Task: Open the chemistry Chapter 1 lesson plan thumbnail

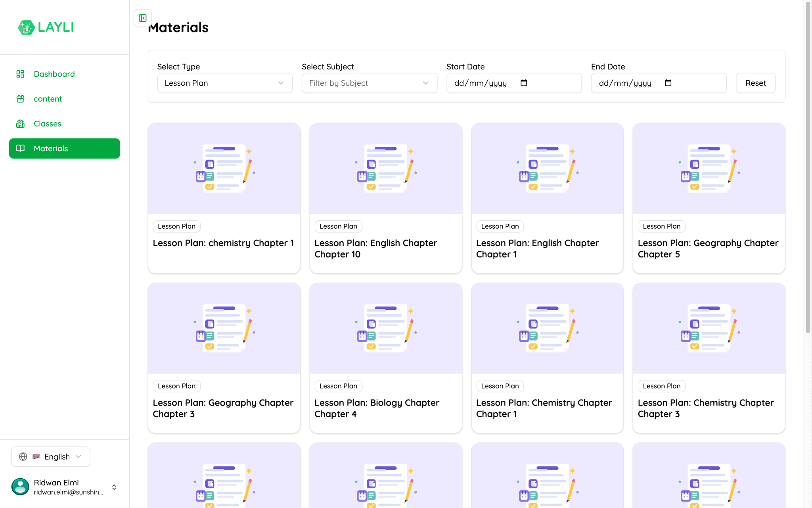Action: point(224,169)
